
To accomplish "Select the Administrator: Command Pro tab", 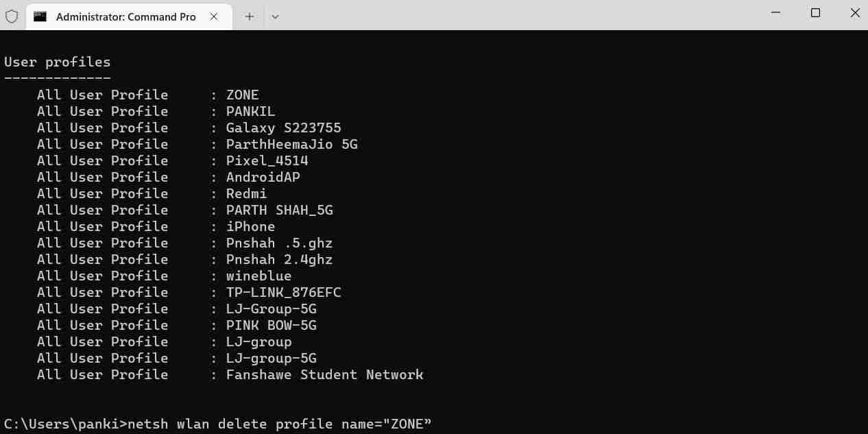I will pyautogui.click(x=127, y=16).
